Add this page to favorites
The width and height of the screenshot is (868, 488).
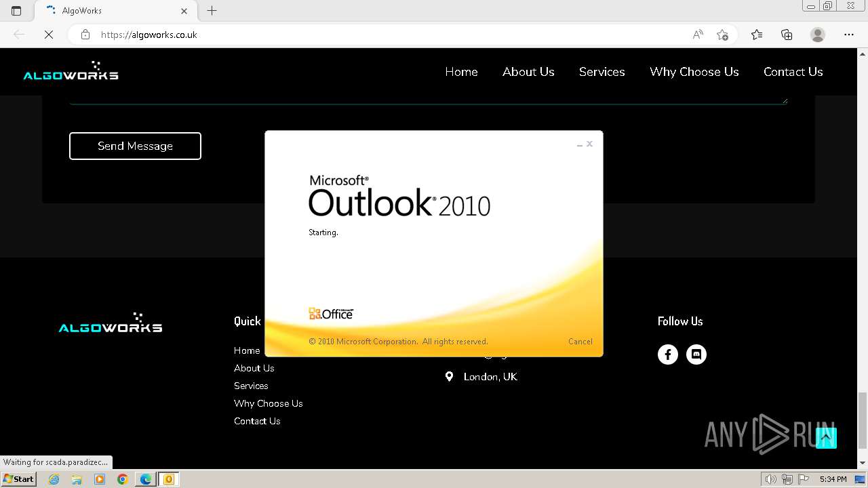point(722,35)
